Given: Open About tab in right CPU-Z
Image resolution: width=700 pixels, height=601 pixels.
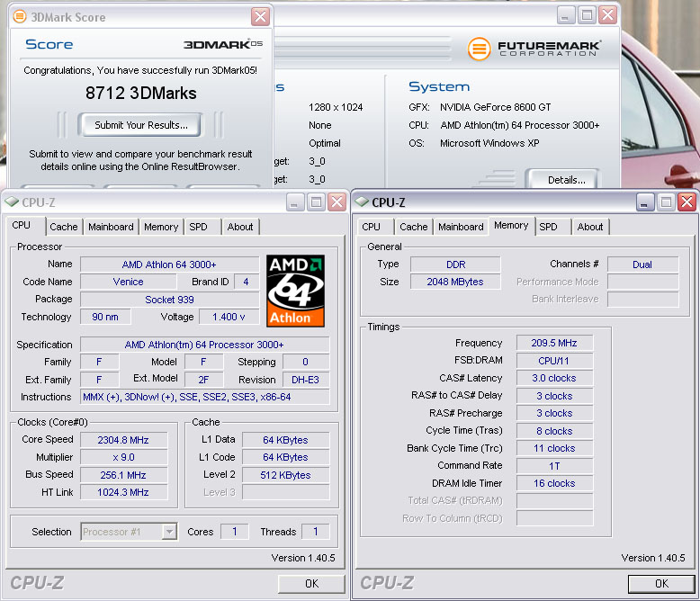Looking at the screenshot, I should point(590,227).
